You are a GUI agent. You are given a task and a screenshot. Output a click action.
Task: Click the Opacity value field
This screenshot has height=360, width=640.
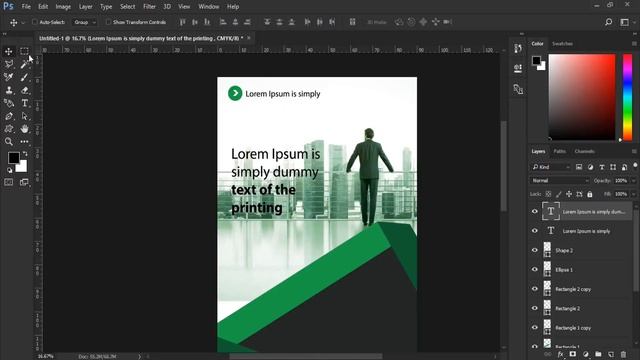(621, 180)
